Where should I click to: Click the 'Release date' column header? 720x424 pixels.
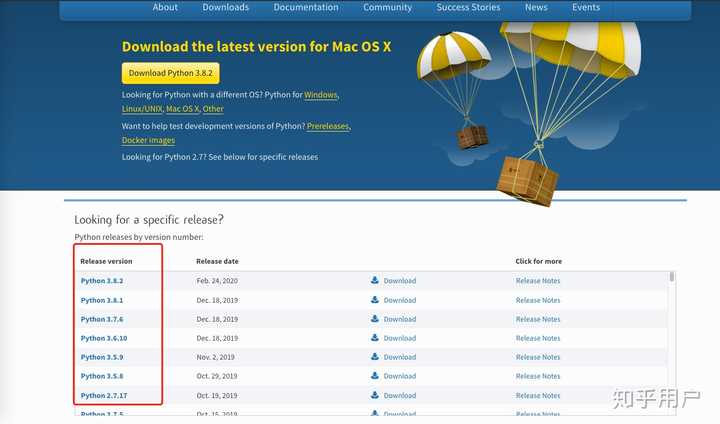tap(217, 261)
